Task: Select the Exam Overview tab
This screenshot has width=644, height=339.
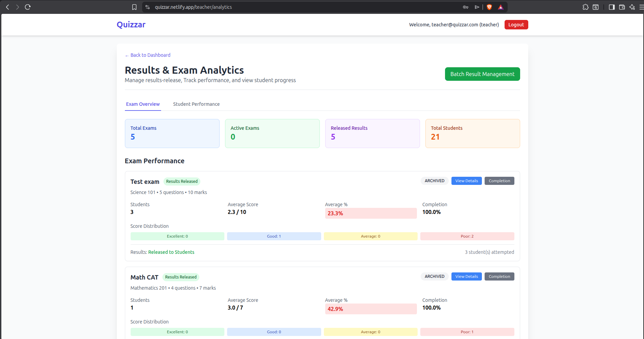Action: (142, 104)
